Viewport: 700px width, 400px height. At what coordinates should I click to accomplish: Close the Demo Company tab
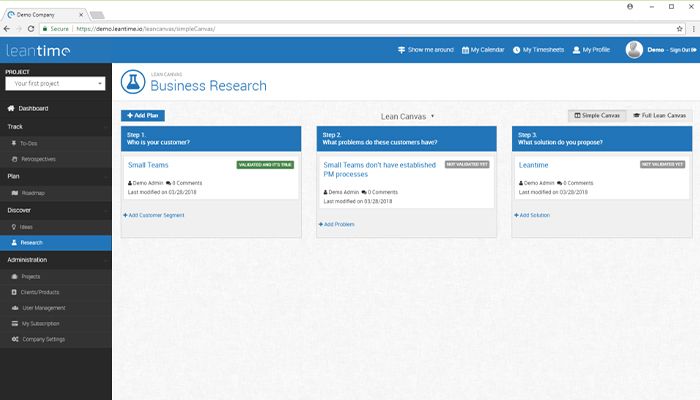point(81,15)
